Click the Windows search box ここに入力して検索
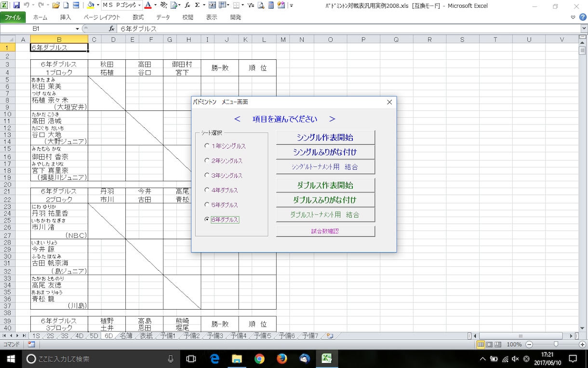The image size is (588, 368). point(101,359)
